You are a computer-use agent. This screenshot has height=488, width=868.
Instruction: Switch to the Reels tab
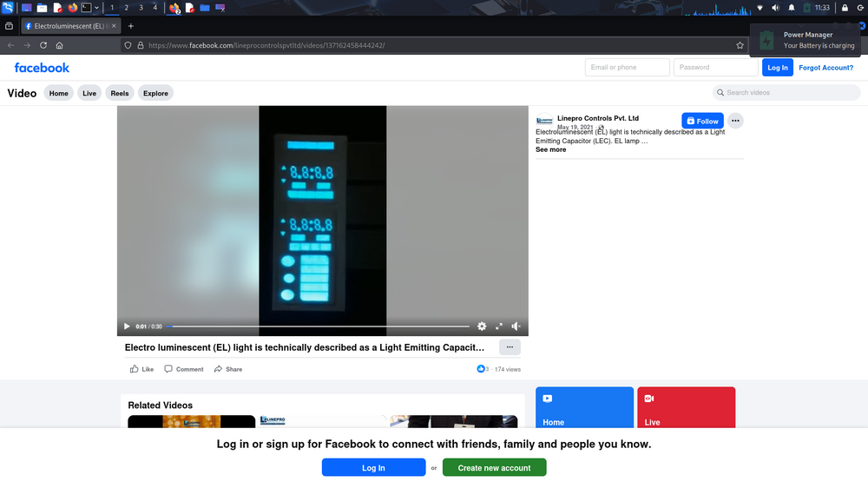119,93
